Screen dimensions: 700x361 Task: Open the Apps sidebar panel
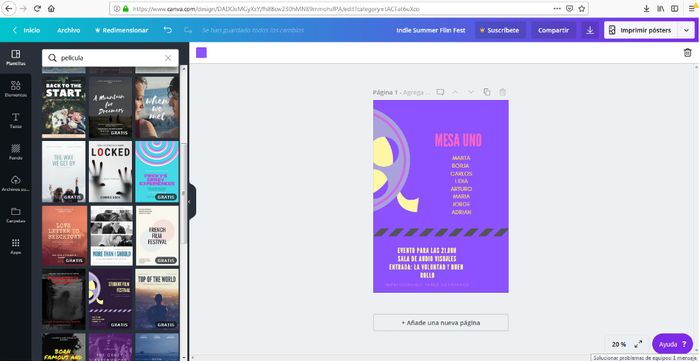16,246
